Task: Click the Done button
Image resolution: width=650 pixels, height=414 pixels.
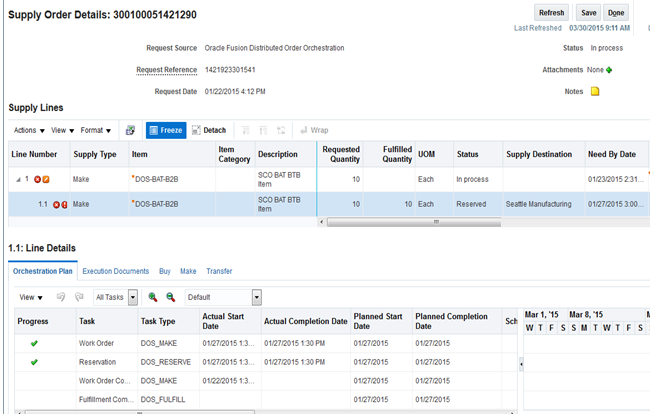Action: pyautogui.click(x=616, y=12)
